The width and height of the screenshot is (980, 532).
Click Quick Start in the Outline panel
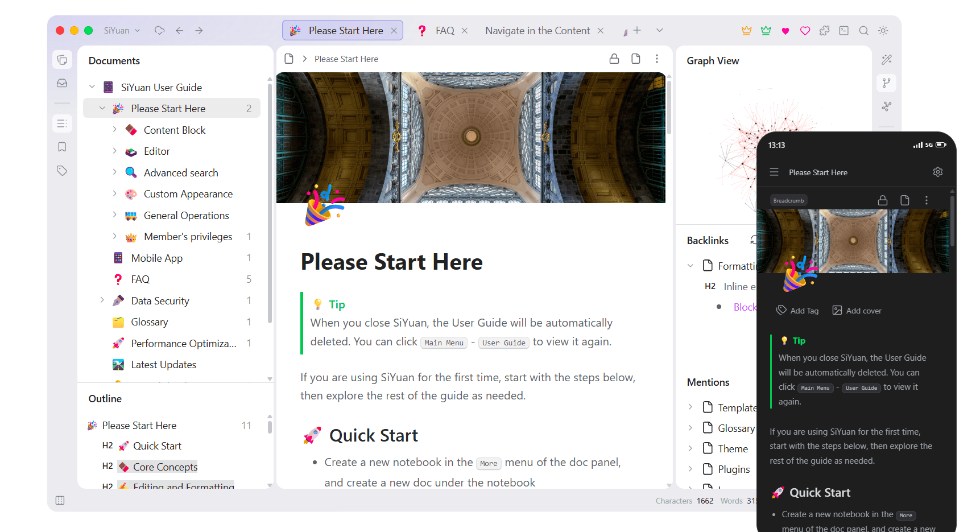[x=158, y=446]
